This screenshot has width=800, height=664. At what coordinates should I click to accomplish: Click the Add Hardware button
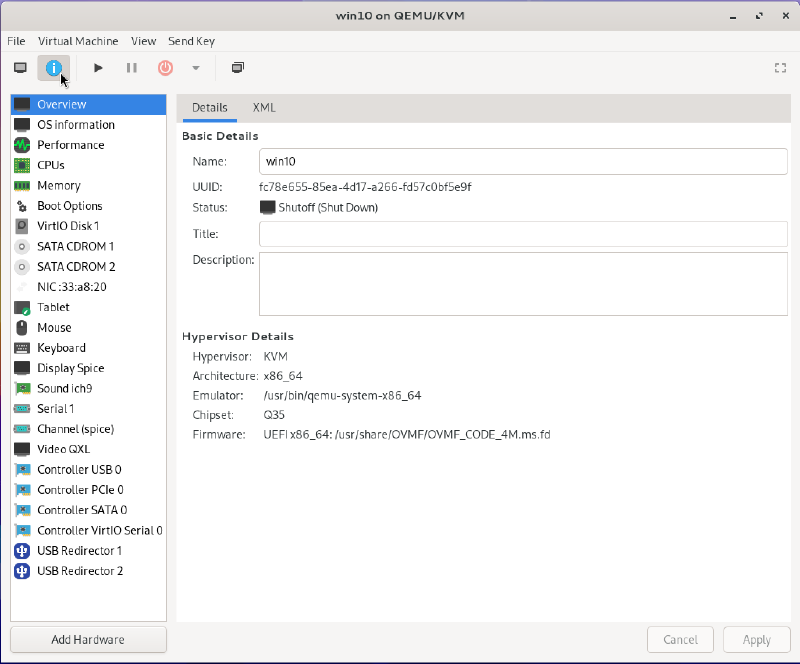[88, 640]
